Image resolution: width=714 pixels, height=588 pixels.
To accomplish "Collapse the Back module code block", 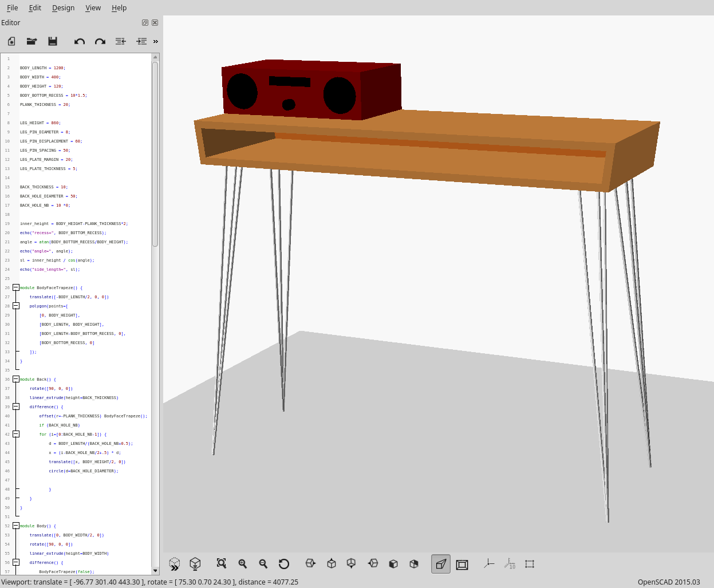I will (x=16, y=379).
